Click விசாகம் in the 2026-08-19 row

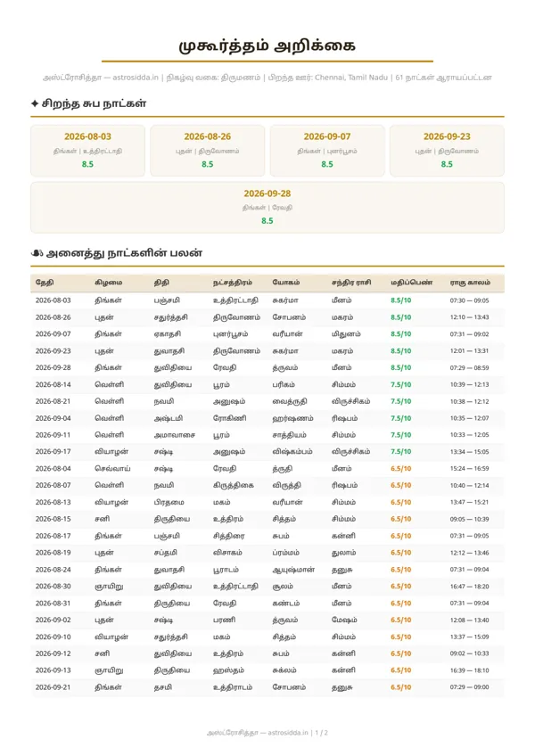[x=227, y=553]
